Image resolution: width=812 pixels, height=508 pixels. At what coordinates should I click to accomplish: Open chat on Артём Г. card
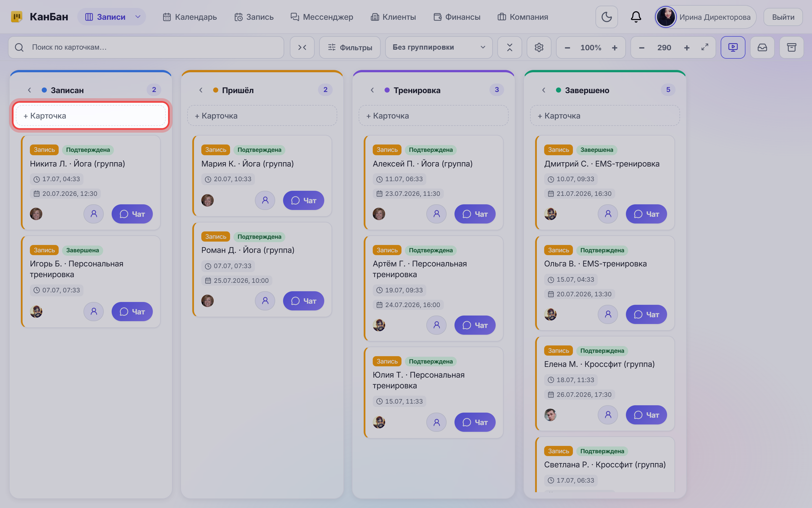point(475,325)
